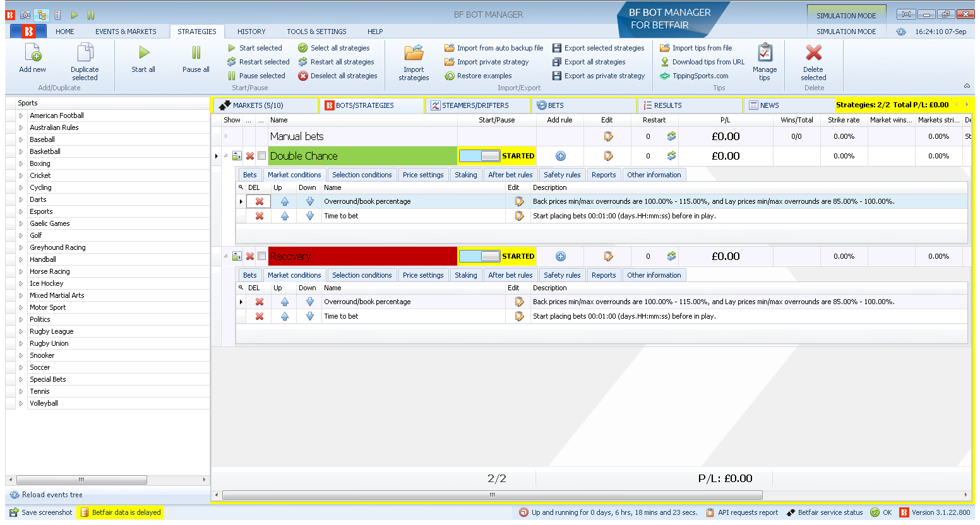Open API requests report
This screenshot has width=980, height=525.
[x=741, y=512]
